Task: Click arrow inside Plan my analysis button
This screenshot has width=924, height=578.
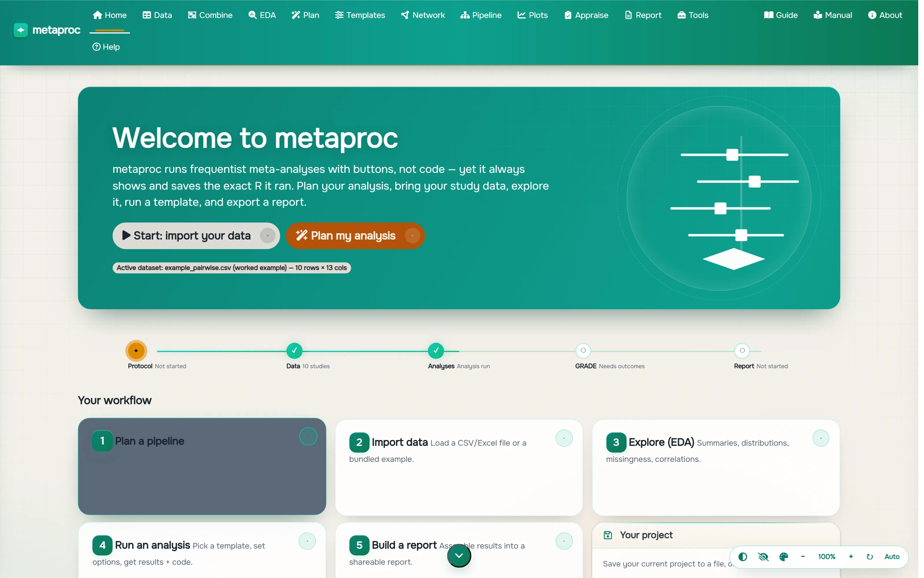Action: click(x=412, y=236)
